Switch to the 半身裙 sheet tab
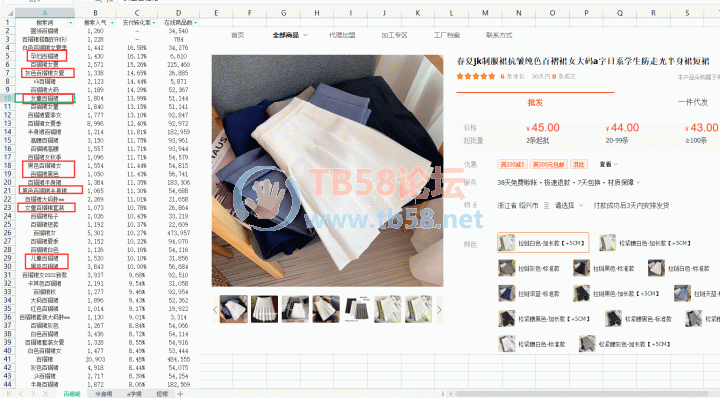The height and width of the screenshot is (398, 720). [x=104, y=394]
